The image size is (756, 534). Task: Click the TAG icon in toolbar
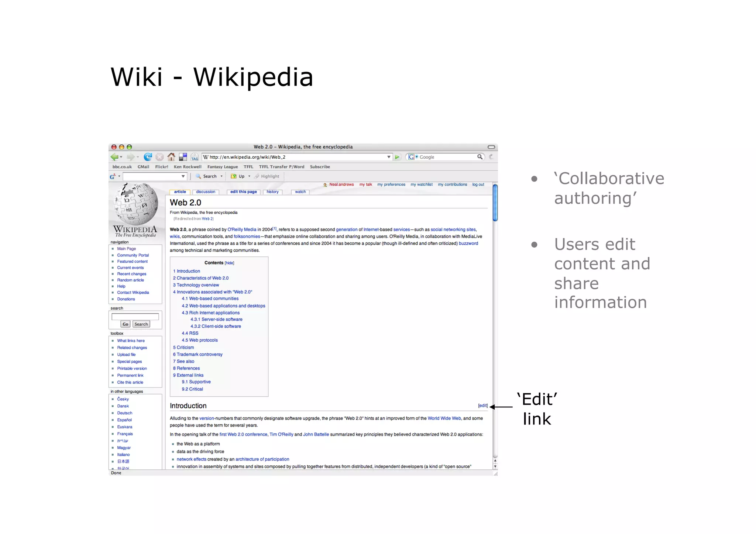195,157
